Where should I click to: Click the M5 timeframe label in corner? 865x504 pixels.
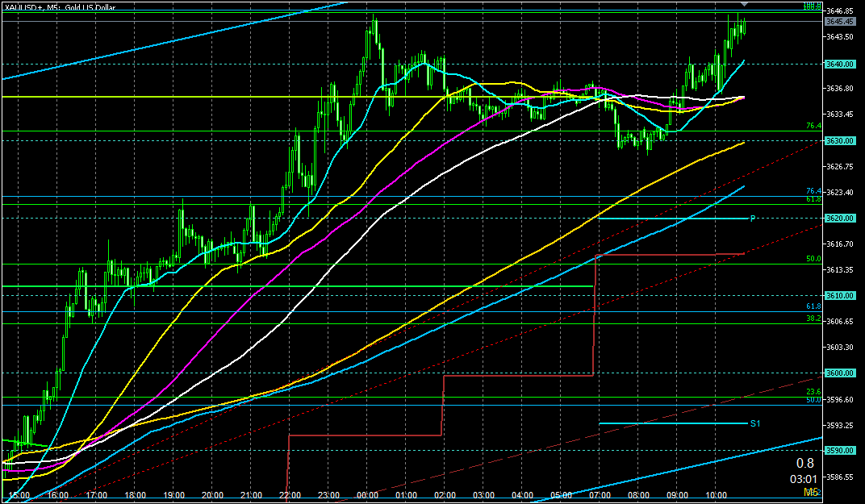pyautogui.click(x=810, y=491)
